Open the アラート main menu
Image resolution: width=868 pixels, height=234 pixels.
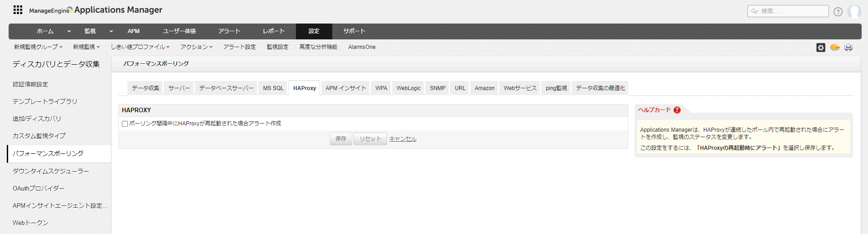pyautogui.click(x=229, y=31)
